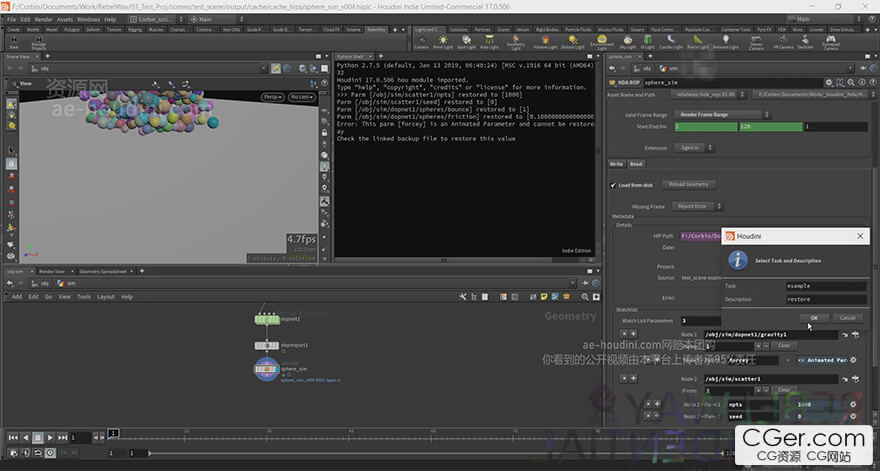Image resolution: width=880 pixels, height=471 pixels.
Task: Open the Valid Frame Range dropdown
Action: point(721,115)
